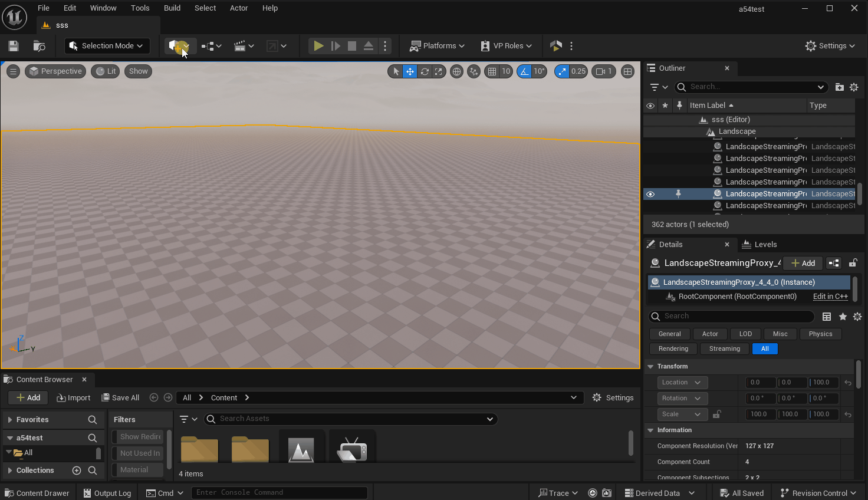Toggle Details favorites star filter
Screen dimensions: 868x500
[843, 317]
